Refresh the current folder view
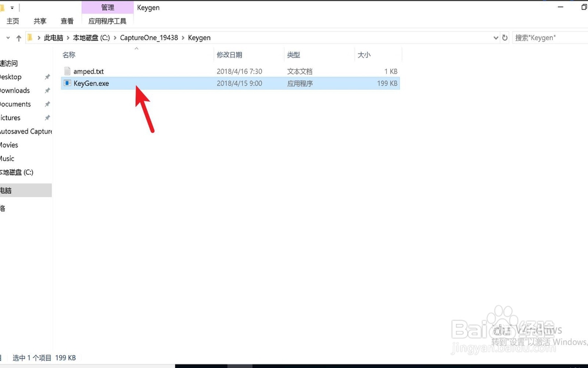588x368 pixels. click(x=505, y=38)
